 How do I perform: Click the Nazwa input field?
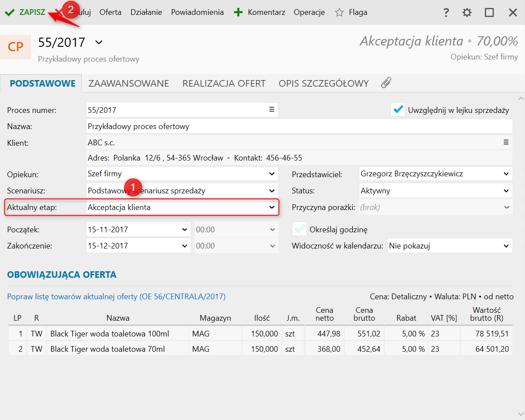299,126
